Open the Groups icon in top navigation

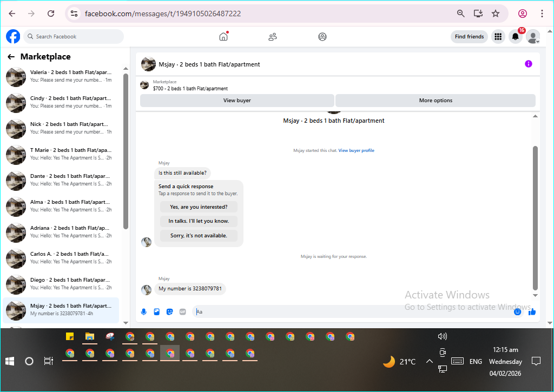pyautogui.click(x=322, y=37)
